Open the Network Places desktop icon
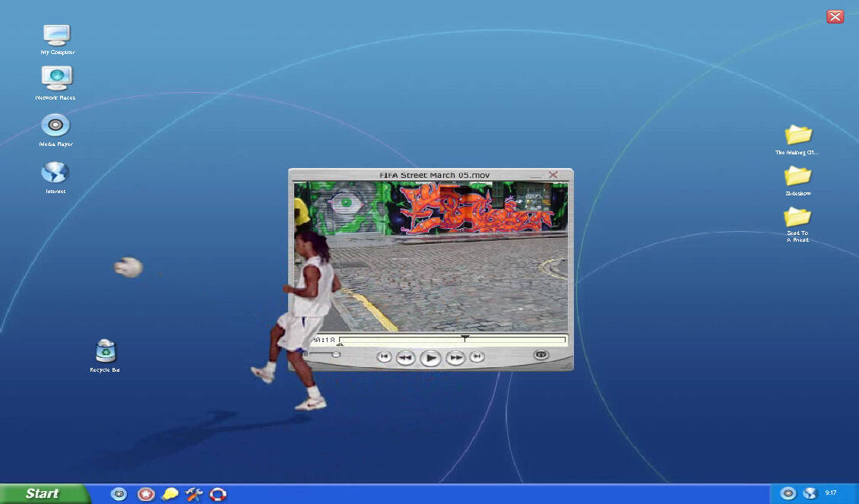The height and width of the screenshot is (504, 859). (x=57, y=78)
